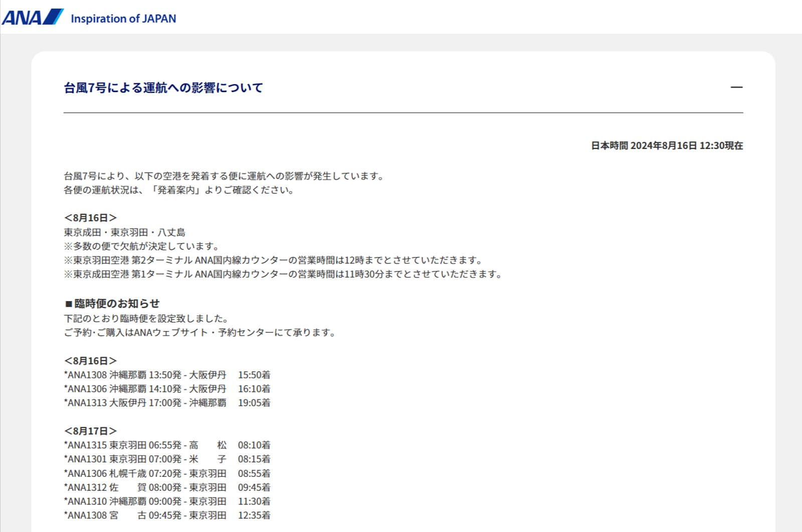Click the Haneda Terminal 2 counter hours note
The width and height of the screenshot is (802, 532).
(x=274, y=260)
